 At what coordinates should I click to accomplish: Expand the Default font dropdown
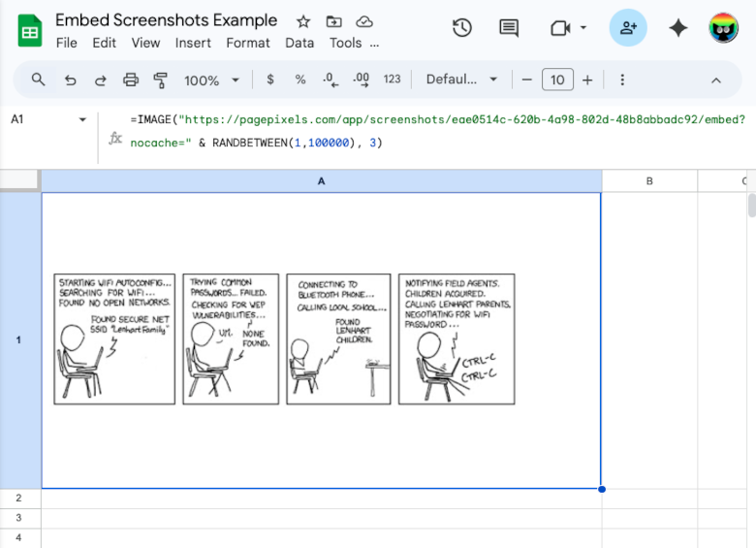[x=461, y=80]
